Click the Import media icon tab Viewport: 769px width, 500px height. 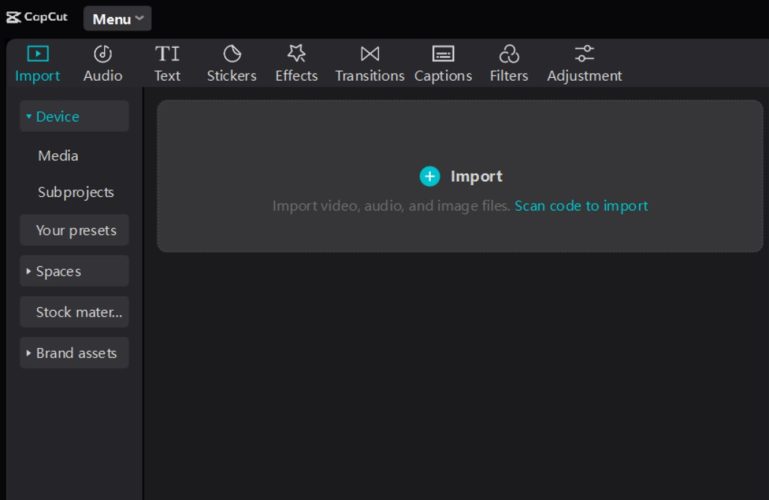click(37, 54)
